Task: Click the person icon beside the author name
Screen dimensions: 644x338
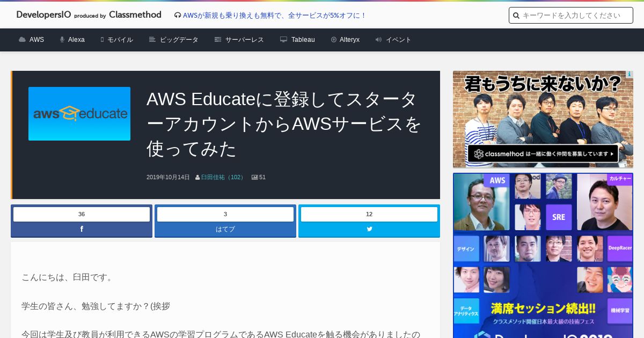Action: click(x=197, y=177)
